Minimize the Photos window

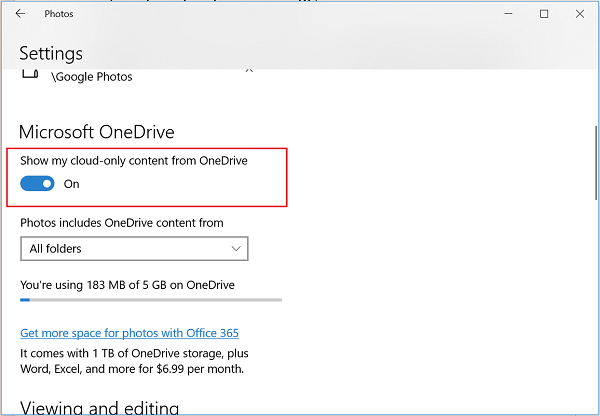(508, 14)
